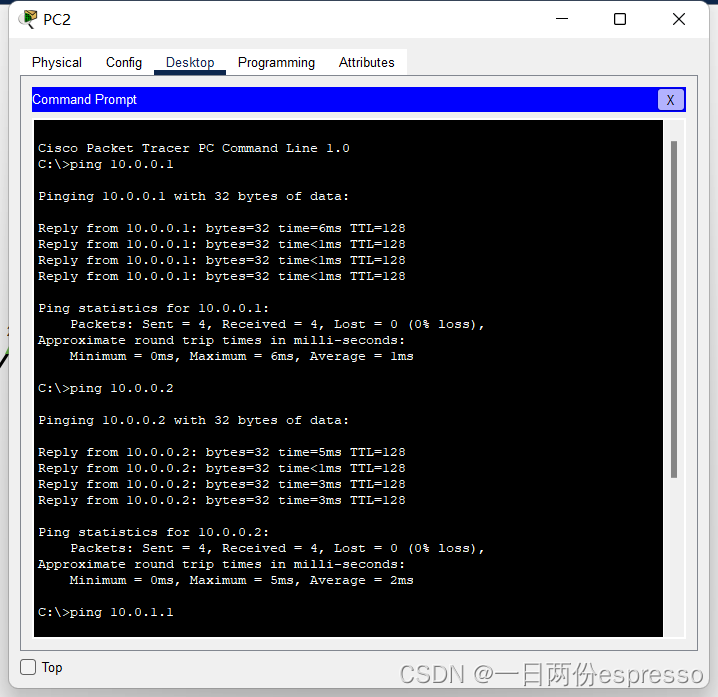Open the Config tab
This screenshot has width=718, height=697.
point(124,62)
